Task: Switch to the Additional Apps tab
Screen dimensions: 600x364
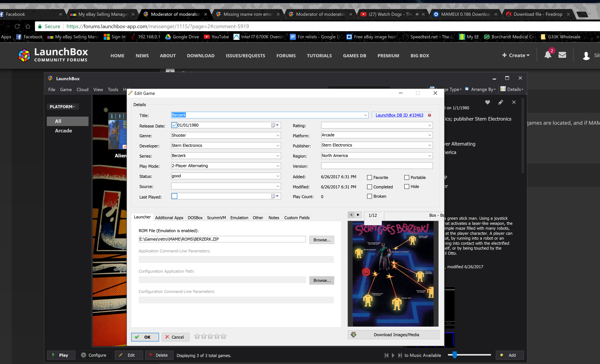Action: (169, 217)
